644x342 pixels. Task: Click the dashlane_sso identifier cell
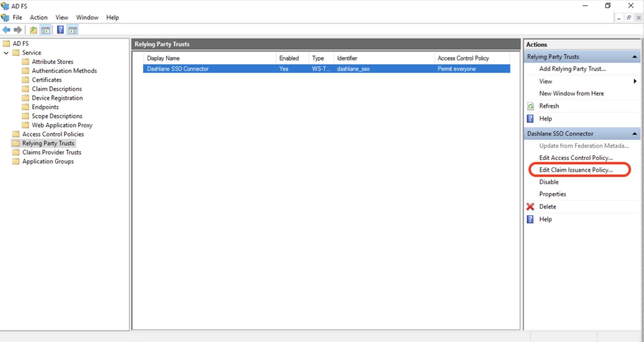coord(353,69)
